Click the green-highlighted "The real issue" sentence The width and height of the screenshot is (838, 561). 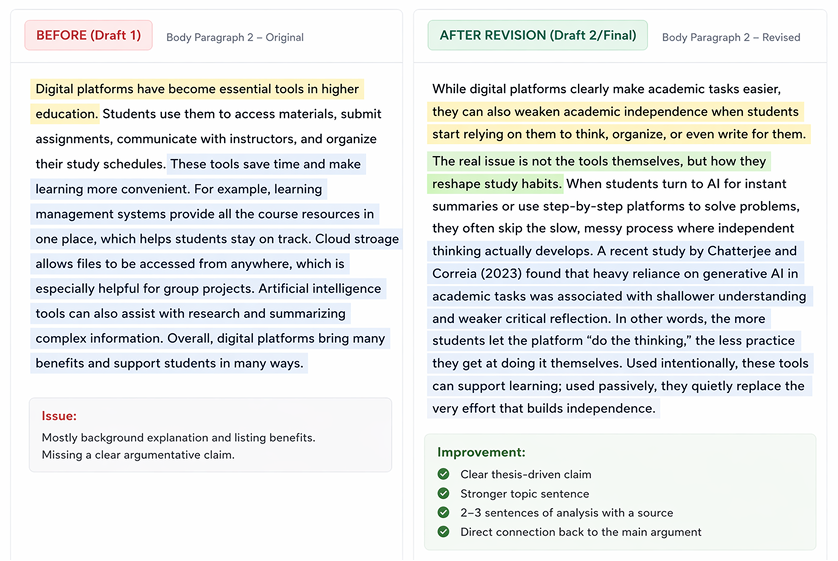tap(598, 161)
